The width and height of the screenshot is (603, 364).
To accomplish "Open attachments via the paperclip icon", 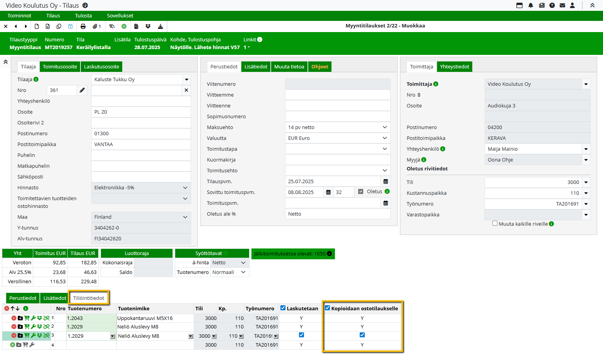I will [x=95, y=26].
